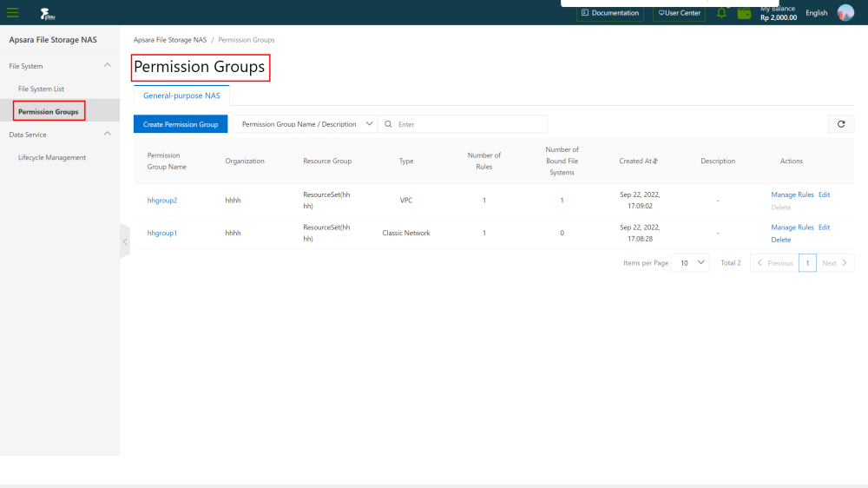Sort by Created At column
The image size is (868, 488).
655,162
